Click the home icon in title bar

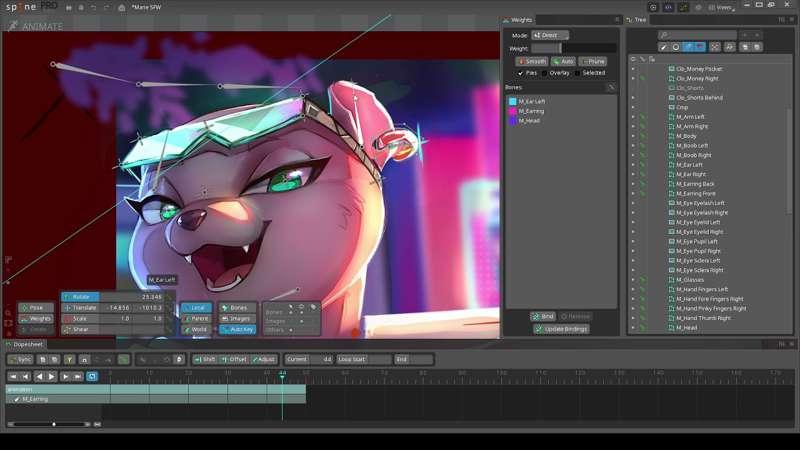click(x=121, y=8)
